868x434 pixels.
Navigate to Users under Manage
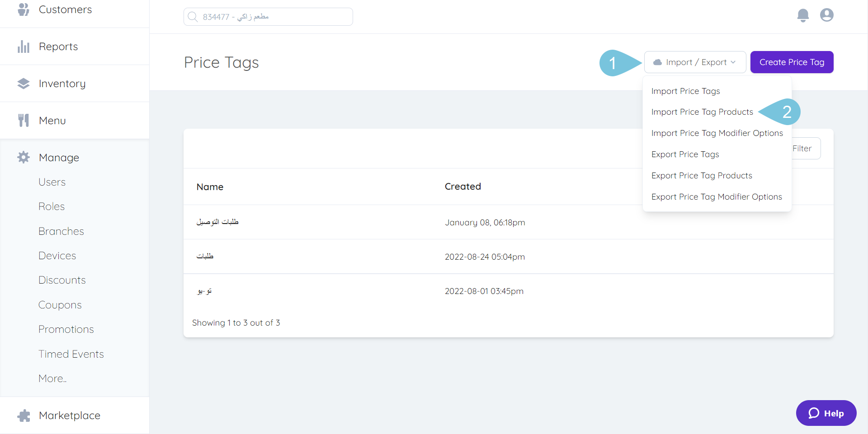[52, 182]
